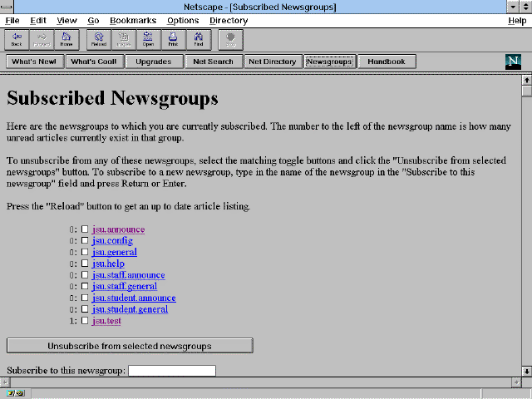The height and width of the screenshot is (399, 532).
Task: Open the jsu.staff.announce newsgroup link
Action: coord(128,275)
